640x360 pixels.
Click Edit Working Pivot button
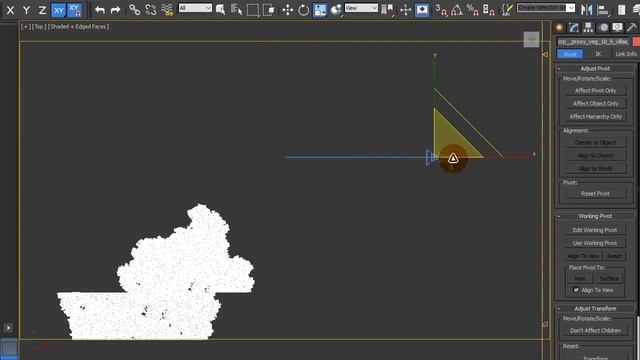(595, 230)
